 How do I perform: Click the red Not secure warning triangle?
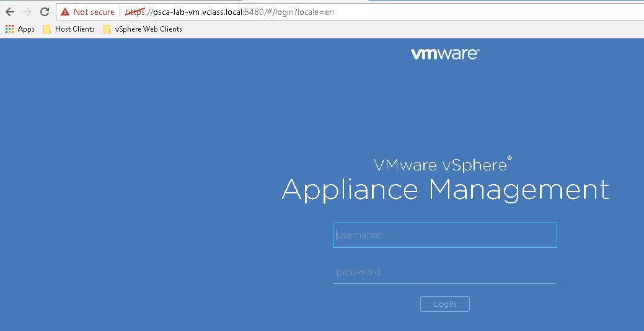point(65,12)
